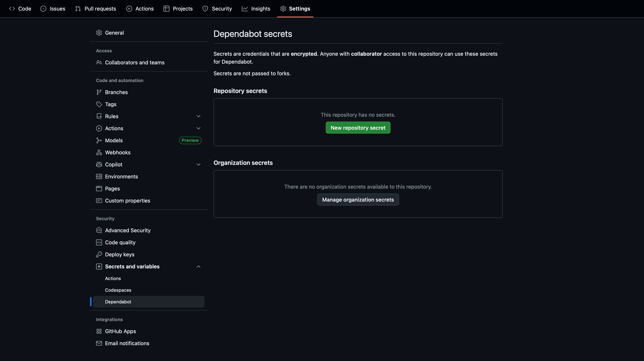The height and width of the screenshot is (361, 644).
Task: Open Webhooks via its sidebar icon
Action: 99,152
